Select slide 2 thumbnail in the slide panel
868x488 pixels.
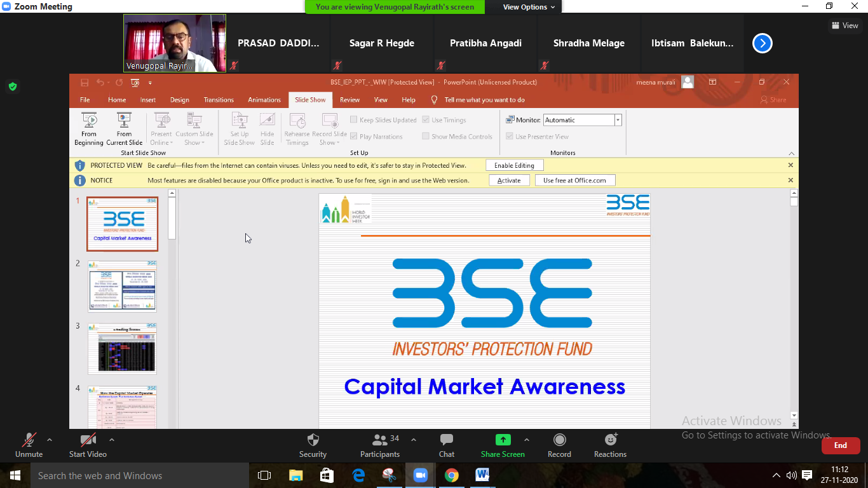[122, 286]
